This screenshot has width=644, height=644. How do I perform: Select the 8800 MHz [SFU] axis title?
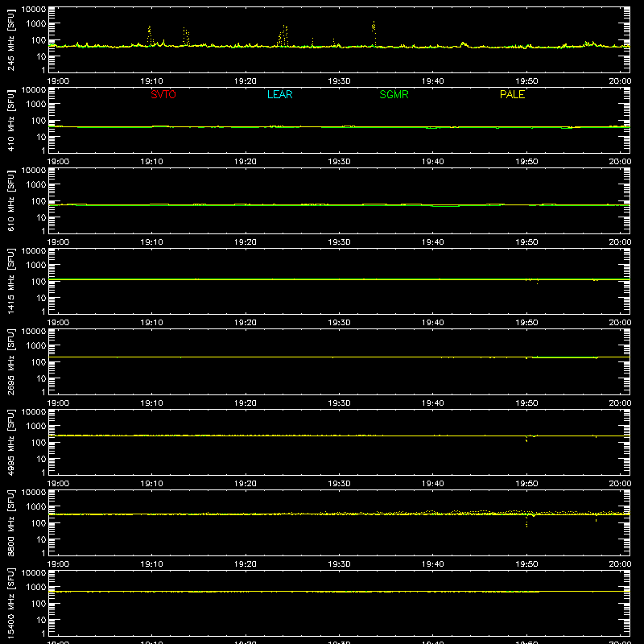click(11, 522)
